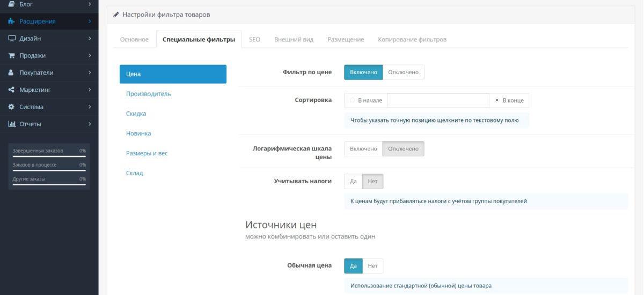Viewport: 644px width, 295px height.
Task: Expand the Система menu chevron
Action: coord(90,107)
